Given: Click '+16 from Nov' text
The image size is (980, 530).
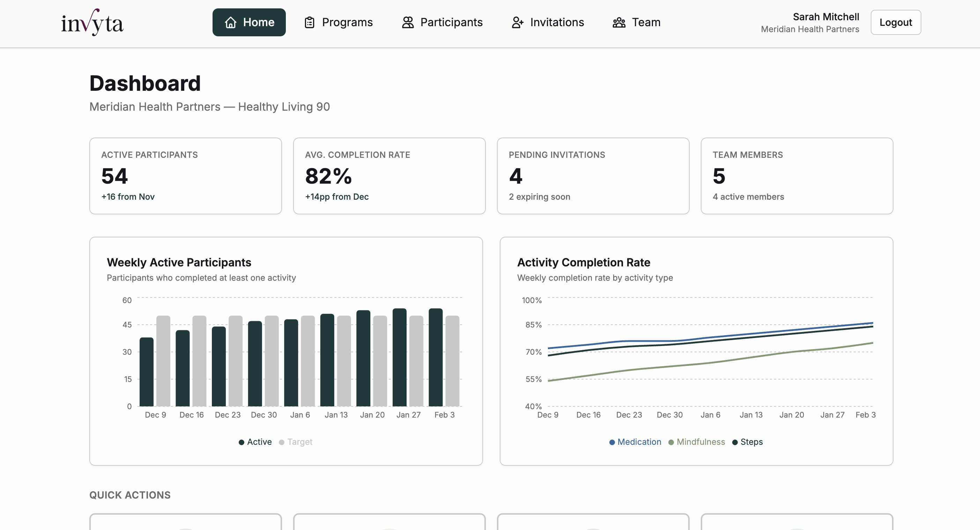Looking at the screenshot, I should 128,197.
